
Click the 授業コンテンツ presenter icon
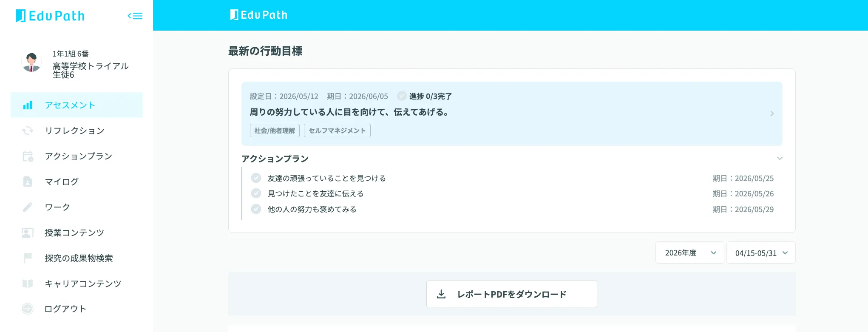[x=28, y=233]
